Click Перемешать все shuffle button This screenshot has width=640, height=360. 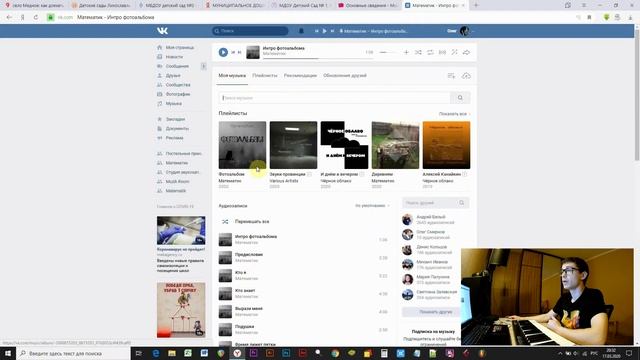point(251,222)
